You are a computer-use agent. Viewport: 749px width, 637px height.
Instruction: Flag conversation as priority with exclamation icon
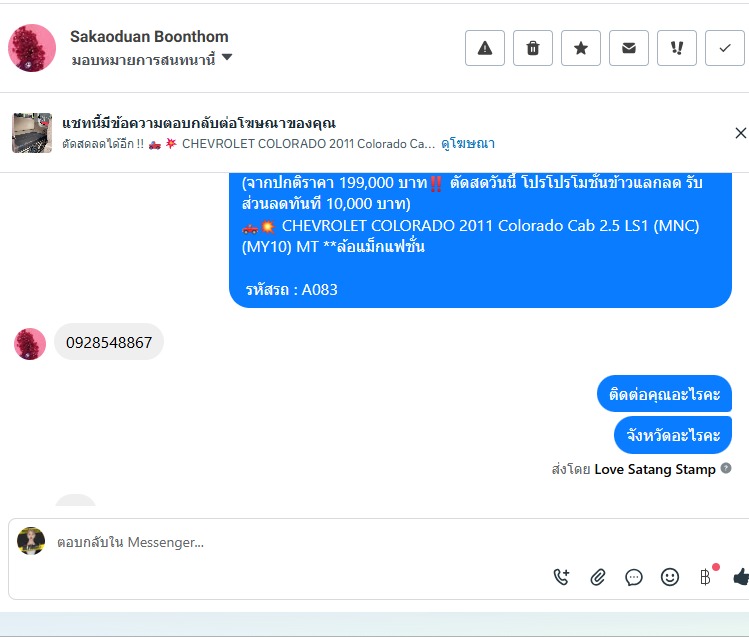click(x=677, y=48)
